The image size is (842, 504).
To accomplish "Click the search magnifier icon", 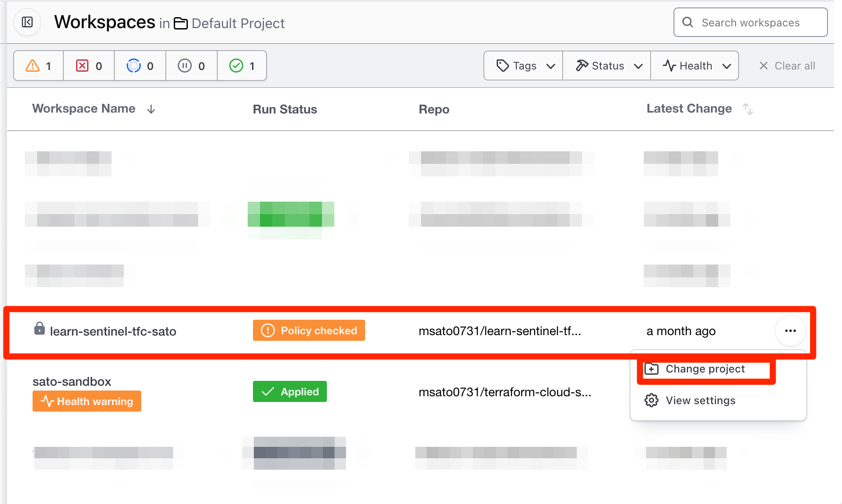I will [x=688, y=22].
